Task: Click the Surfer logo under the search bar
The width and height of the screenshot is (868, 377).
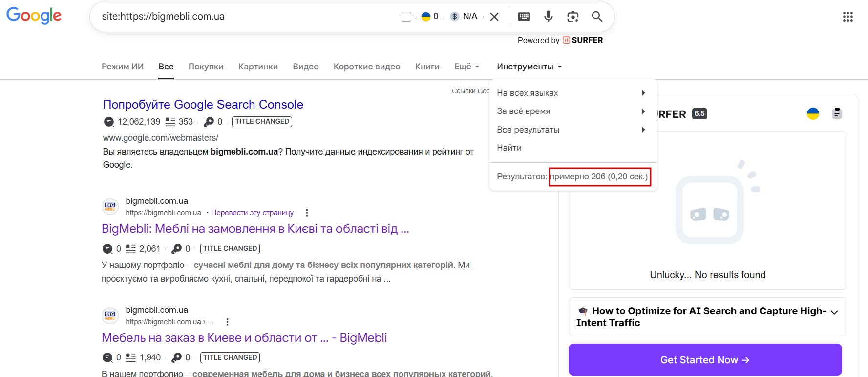Action: tap(583, 40)
